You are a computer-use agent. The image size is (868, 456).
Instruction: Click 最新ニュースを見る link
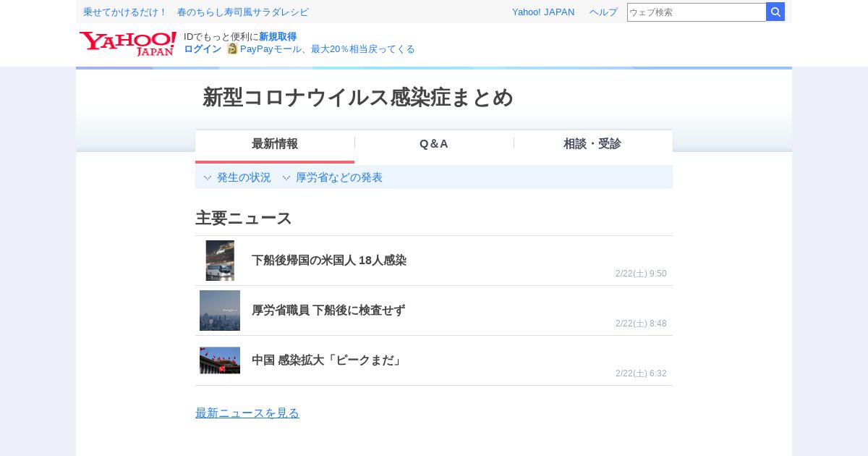(247, 413)
